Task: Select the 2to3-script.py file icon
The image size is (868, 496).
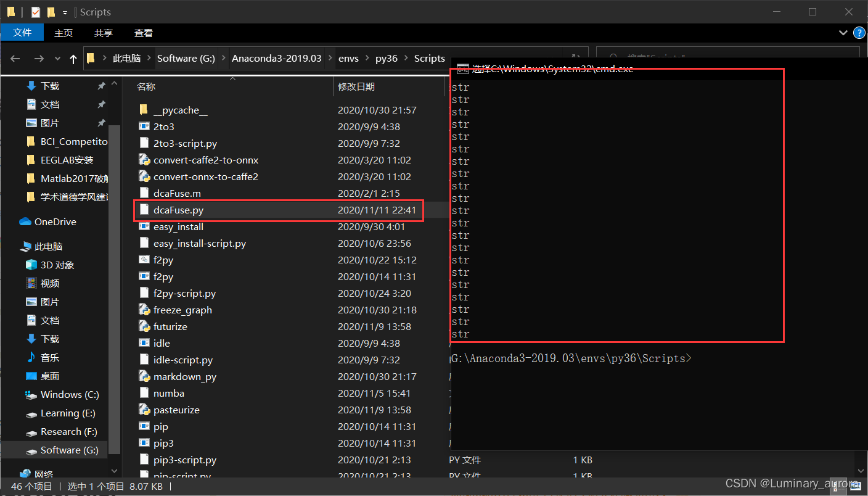Action: point(144,144)
